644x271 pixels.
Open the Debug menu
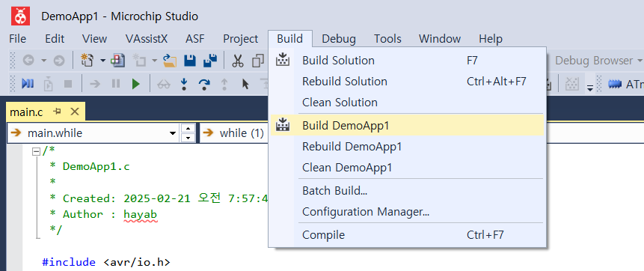[339, 39]
